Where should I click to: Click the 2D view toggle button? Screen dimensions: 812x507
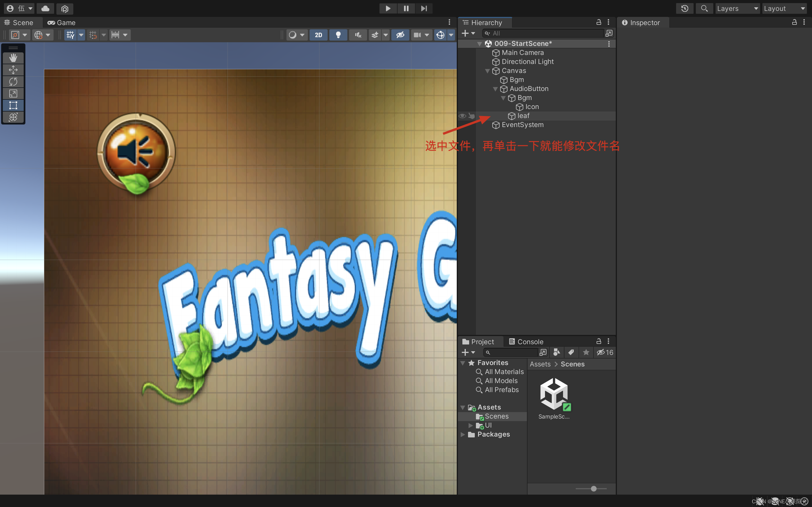tap(319, 35)
